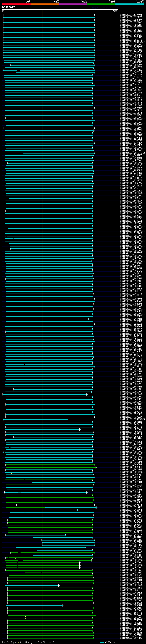Click the UniRef100_C4WYG6 label

(131, 509)
